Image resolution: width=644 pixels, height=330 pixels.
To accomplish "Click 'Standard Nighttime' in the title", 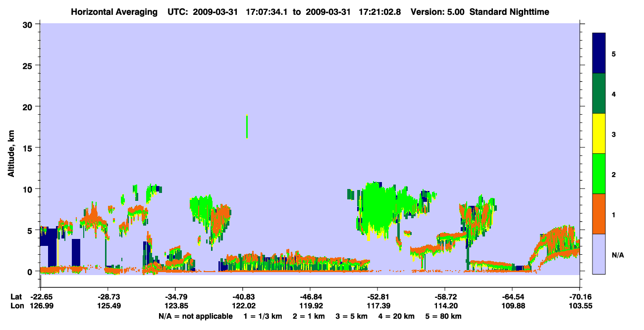I will point(509,11).
